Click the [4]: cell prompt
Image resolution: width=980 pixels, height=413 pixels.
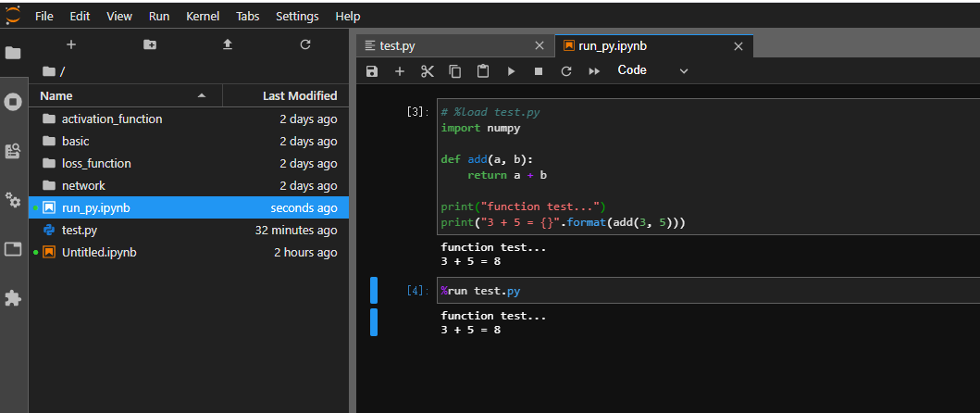click(417, 291)
